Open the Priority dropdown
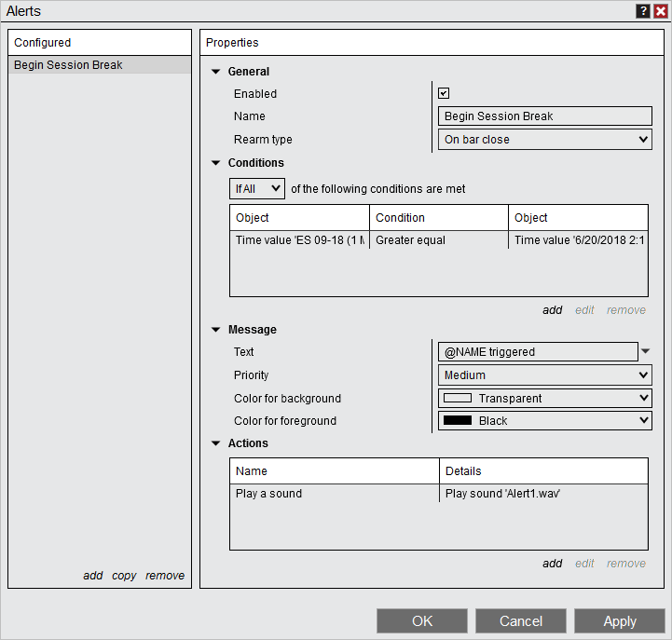 [545, 375]
